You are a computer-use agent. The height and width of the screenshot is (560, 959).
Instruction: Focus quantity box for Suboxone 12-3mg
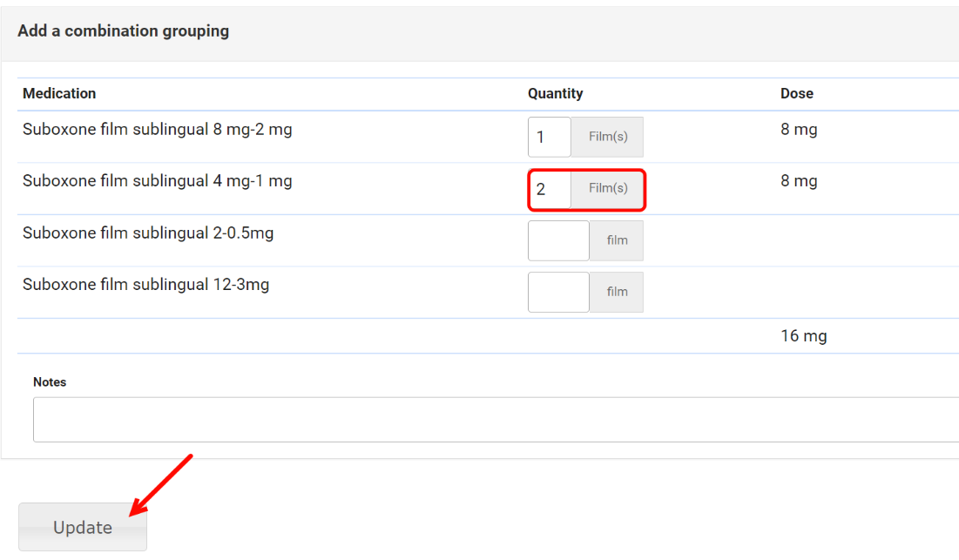pyautogui.click(x=558, y=292)
